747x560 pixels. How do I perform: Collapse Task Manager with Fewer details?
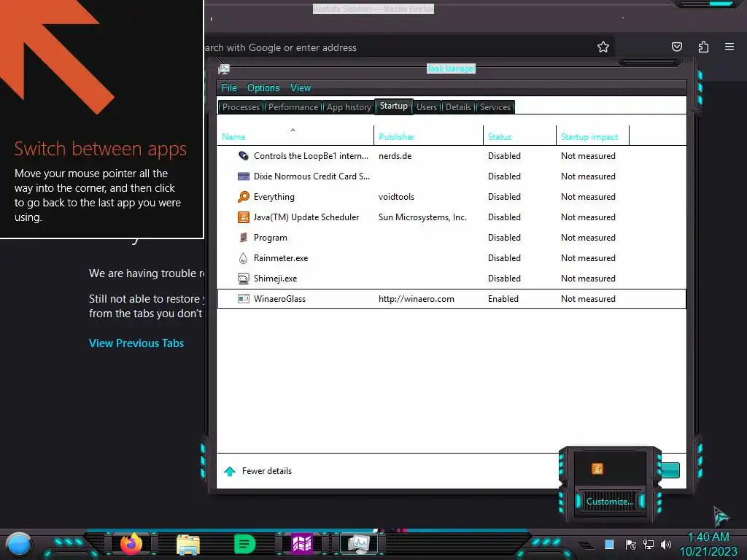(258, 471)
